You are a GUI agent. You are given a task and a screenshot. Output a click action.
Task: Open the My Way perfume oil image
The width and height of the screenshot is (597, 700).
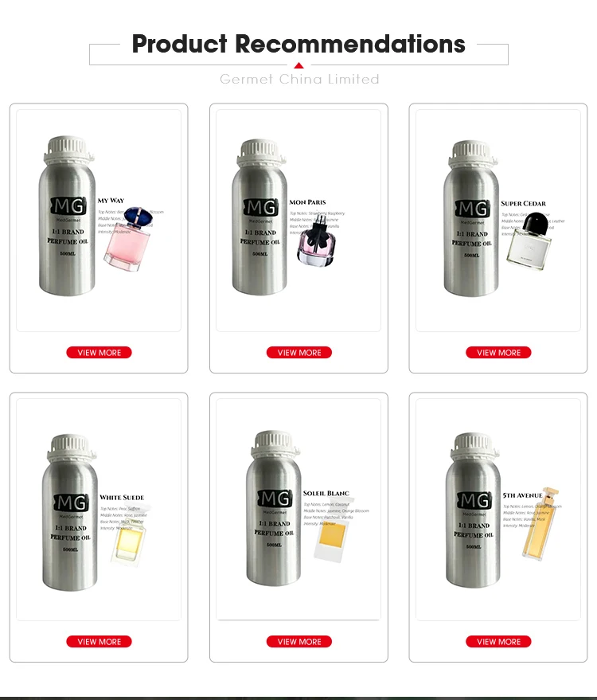pyautogui.click(x=99, y=221)
